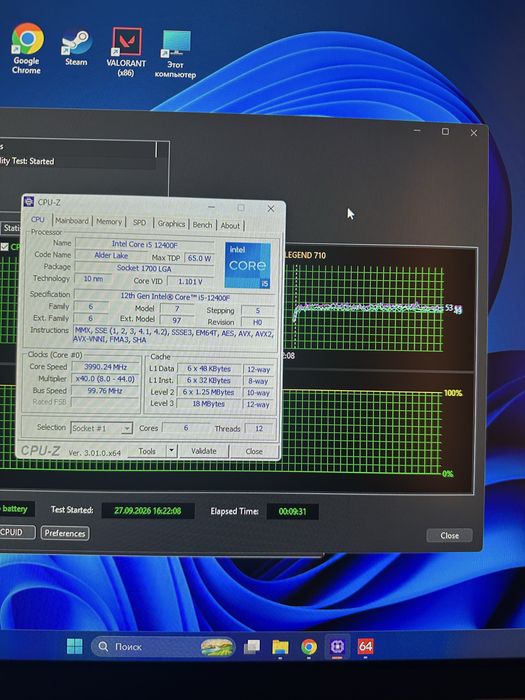Screen dimensions: 525x700
Task: Click the Test Started timestamp 27.09.2026 16:22:08
Action: pos(148,510)
